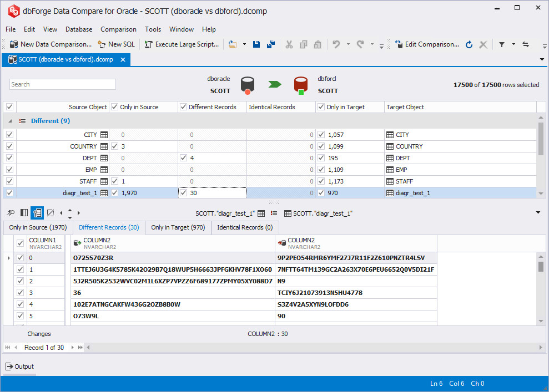Uncheck the STAFF only in source checkbox

[x=114, y=181]
